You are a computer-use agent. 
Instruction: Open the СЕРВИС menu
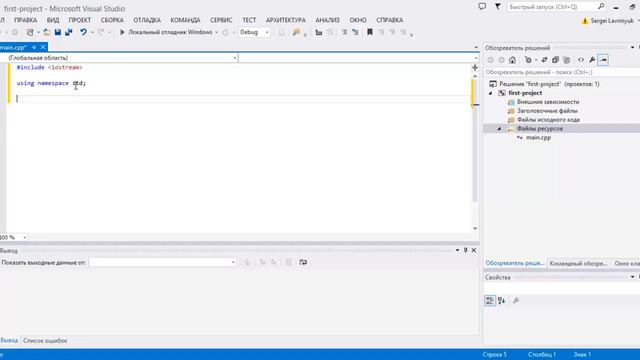tap(221, 20)
